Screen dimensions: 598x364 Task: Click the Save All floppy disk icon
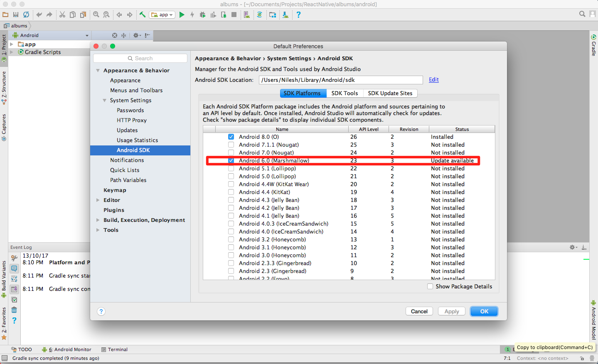(x=16, y=15)
